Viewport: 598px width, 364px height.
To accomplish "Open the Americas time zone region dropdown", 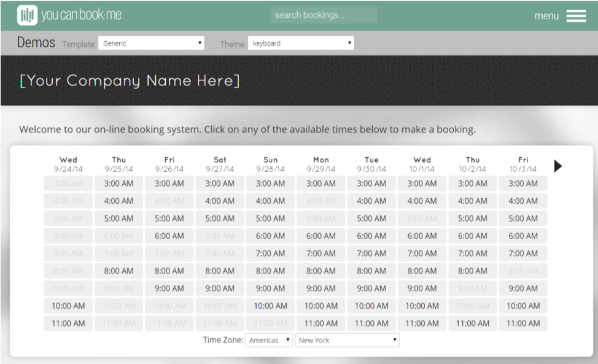I will coord(269,340).
